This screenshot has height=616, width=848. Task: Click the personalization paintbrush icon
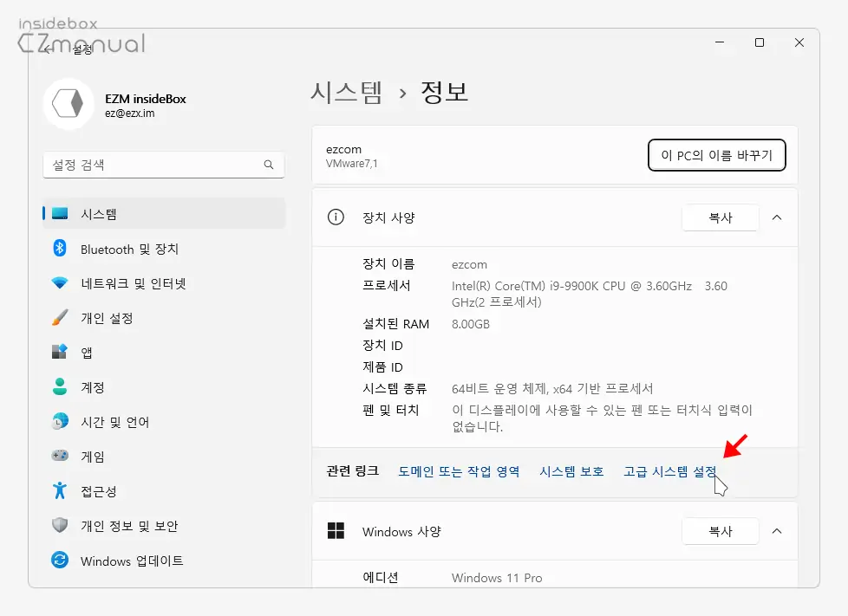coord(60,317)
